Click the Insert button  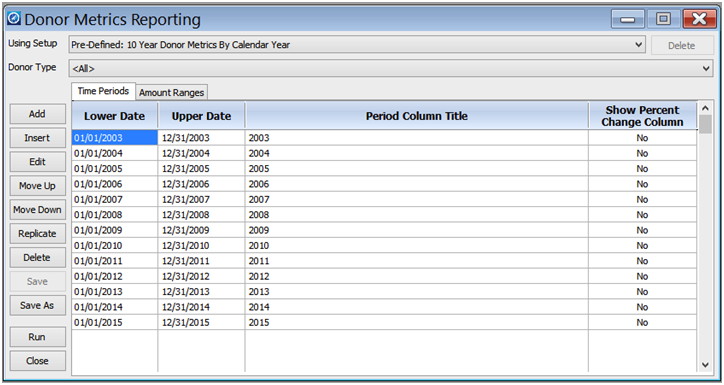pos(37,138)
